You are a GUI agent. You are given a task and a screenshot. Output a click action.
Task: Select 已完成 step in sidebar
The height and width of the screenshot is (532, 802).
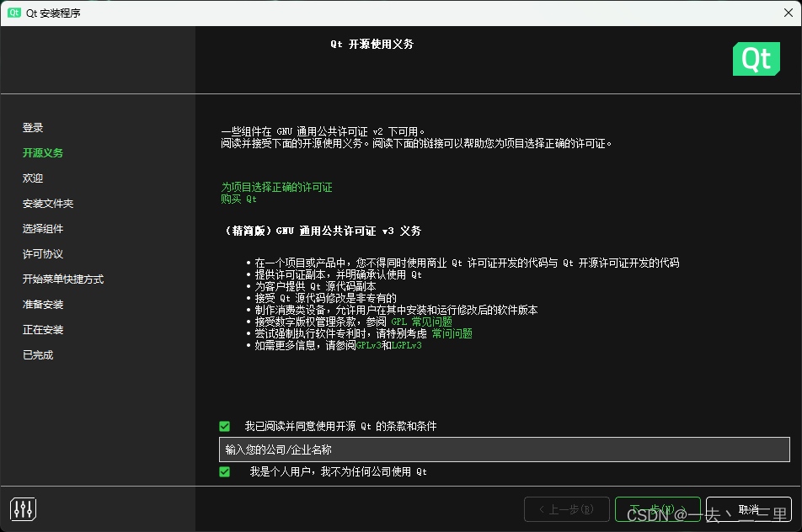[x=38, y=355]
